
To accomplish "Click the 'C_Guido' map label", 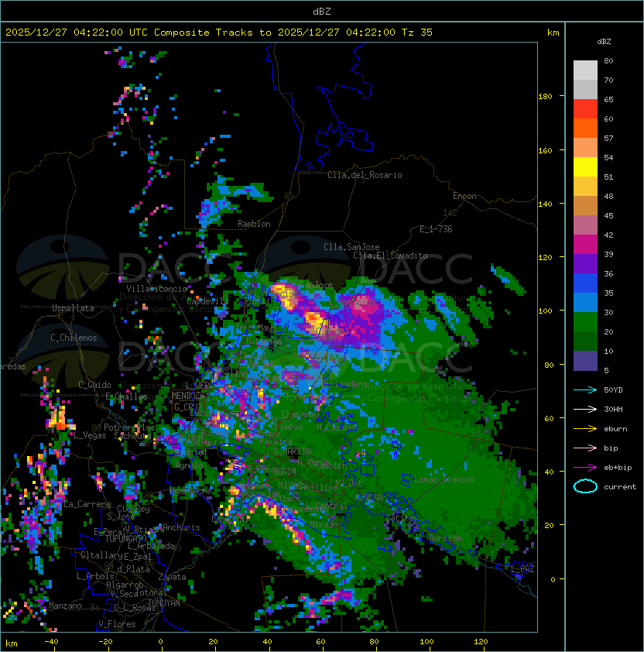I will point(94,385).
